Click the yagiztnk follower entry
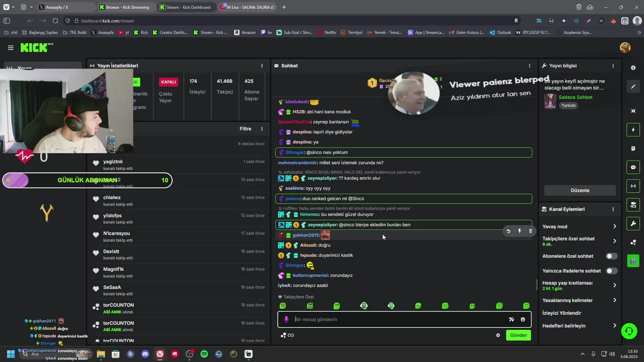Screen dimensions: 644x362 click(x=179, y=164)
